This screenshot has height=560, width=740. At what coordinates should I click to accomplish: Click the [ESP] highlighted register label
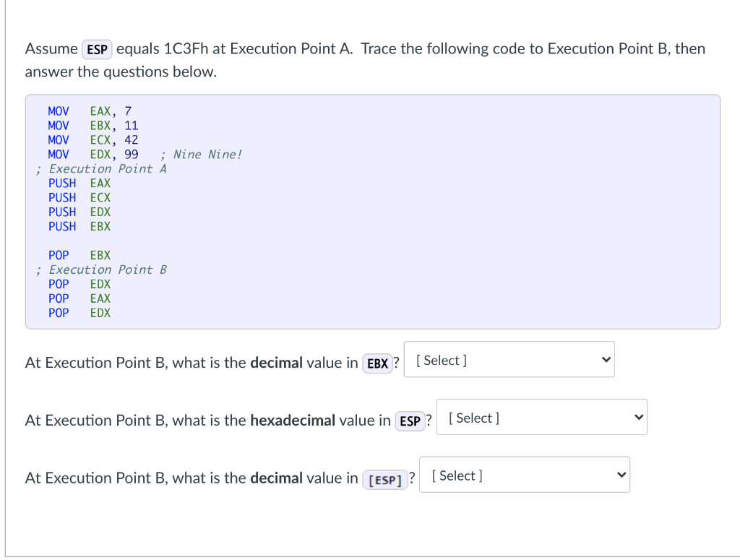click(x=385, y=479)
